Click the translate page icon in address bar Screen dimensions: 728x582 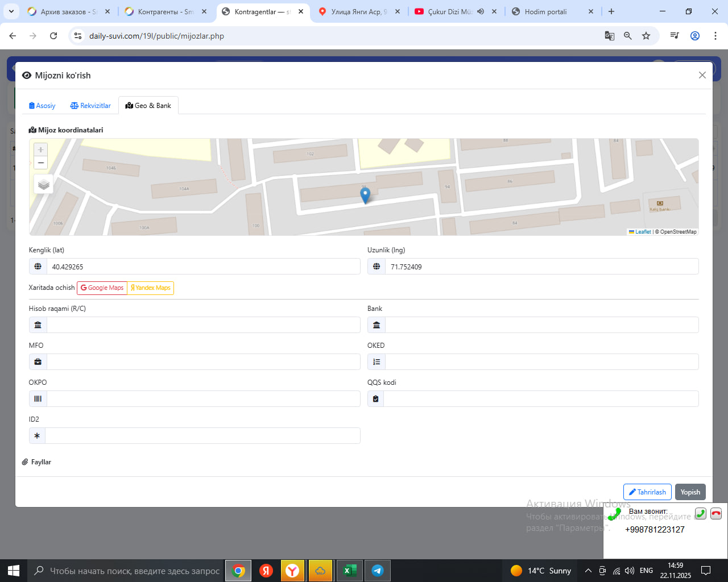tap(609, 36)
